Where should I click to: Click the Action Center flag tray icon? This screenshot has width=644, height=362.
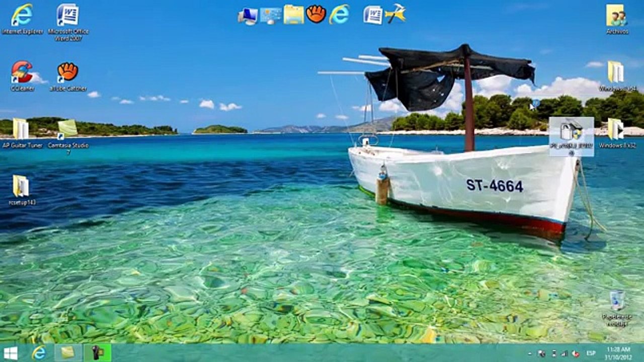542,353
